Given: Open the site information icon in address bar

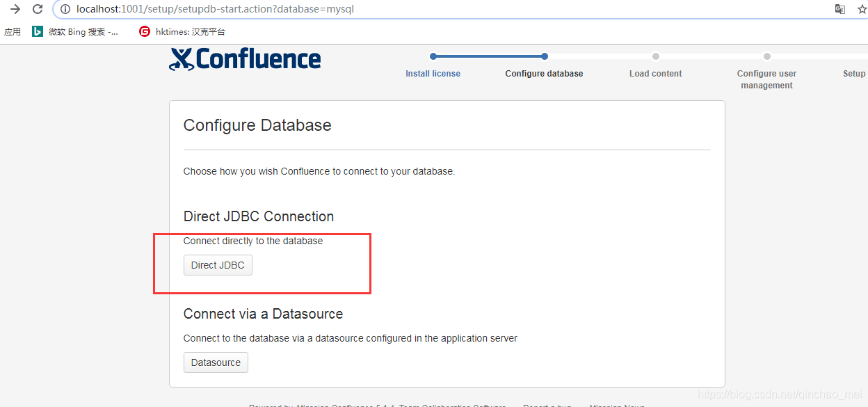Looking at the screenshot, I should tap(65, 9).
